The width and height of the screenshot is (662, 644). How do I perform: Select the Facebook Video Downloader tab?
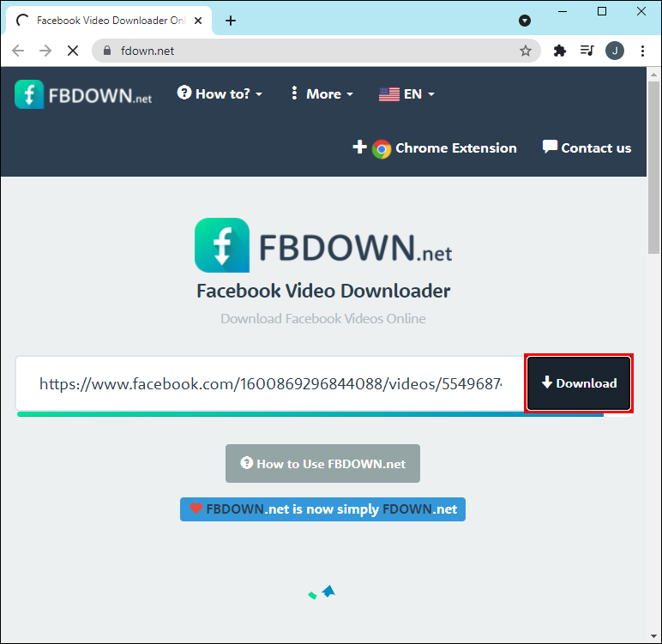109,21
